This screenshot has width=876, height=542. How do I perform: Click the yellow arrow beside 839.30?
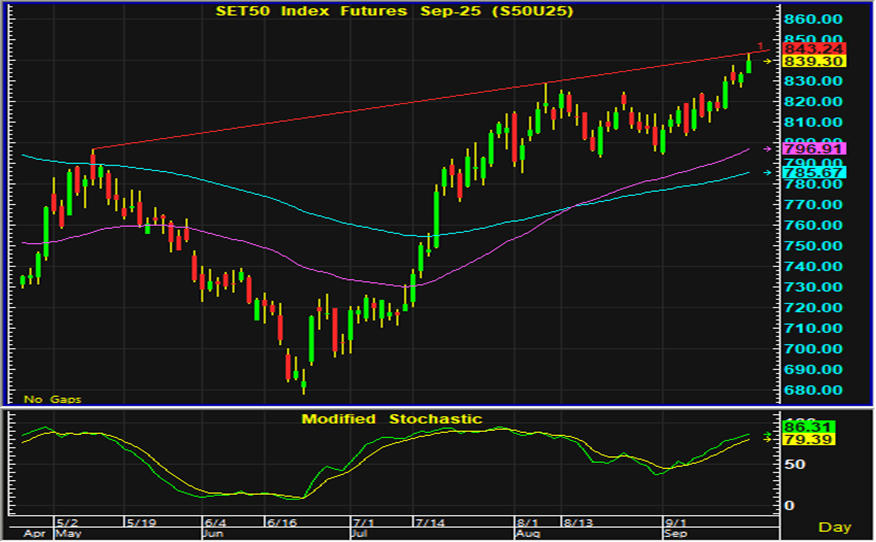(x=768, y=62)
